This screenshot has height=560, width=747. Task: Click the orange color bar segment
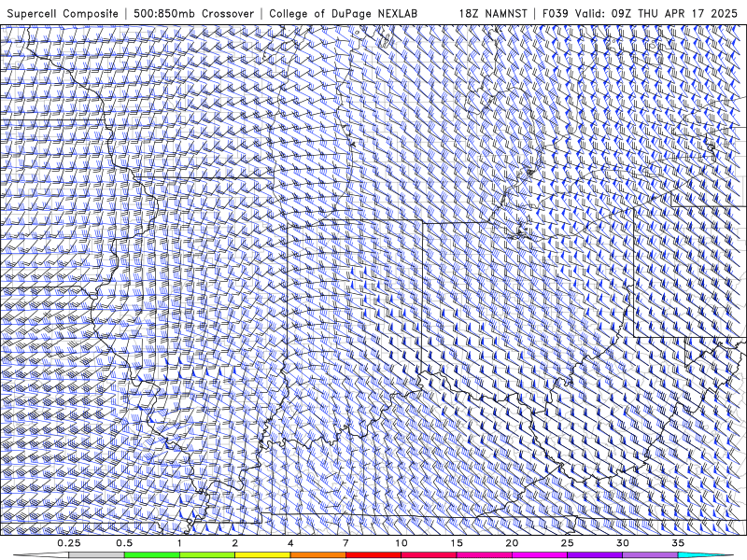coord(317,554)
